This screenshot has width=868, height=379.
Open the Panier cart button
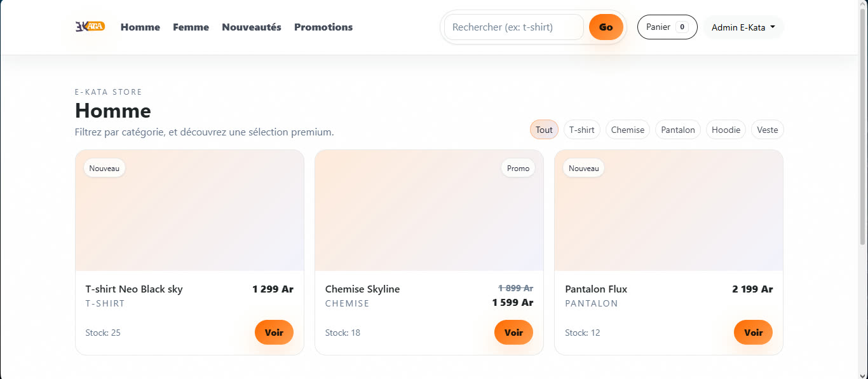click(x=667, y=27)
